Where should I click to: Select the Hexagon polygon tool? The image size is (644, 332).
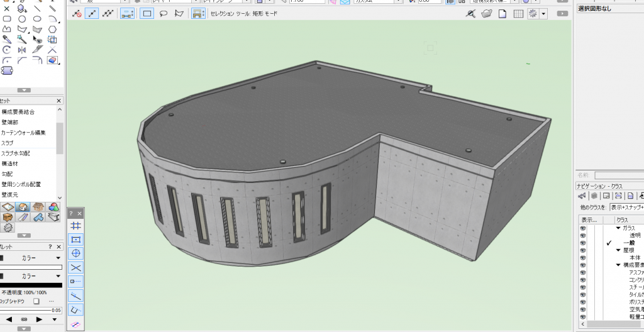(52, 28)
